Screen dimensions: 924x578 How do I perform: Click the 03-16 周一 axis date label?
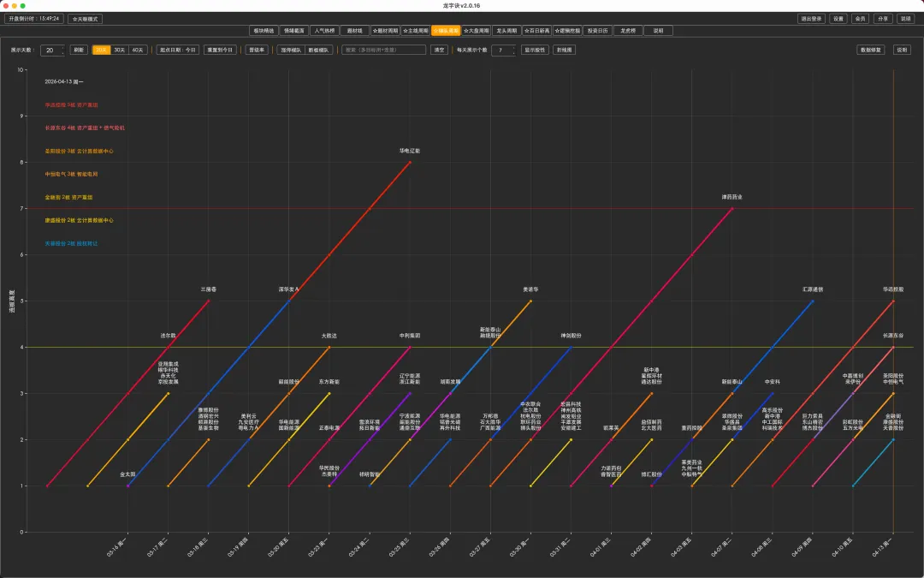[x=118, y=546]
